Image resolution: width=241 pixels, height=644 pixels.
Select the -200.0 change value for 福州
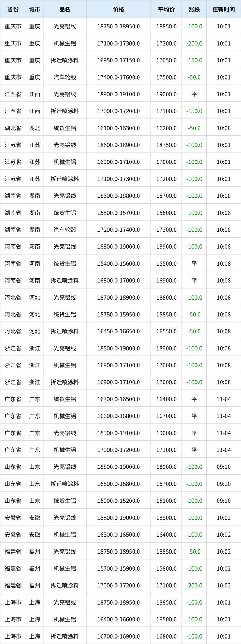194,586
